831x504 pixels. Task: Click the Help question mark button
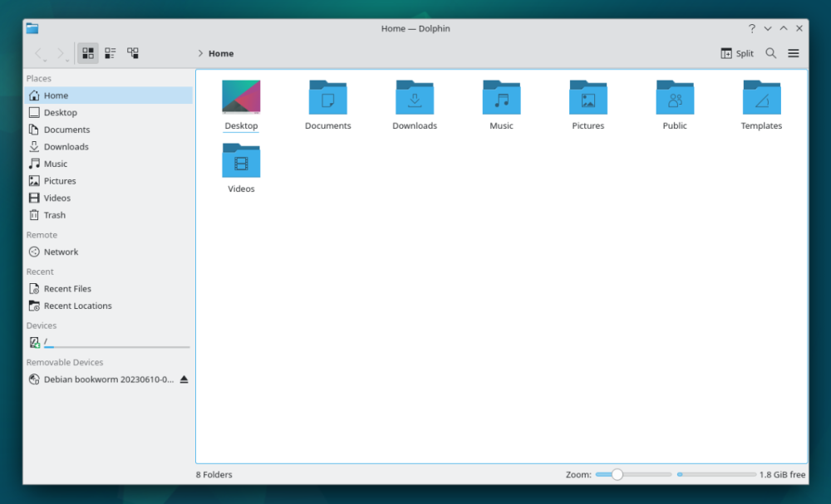coord(751,27)
